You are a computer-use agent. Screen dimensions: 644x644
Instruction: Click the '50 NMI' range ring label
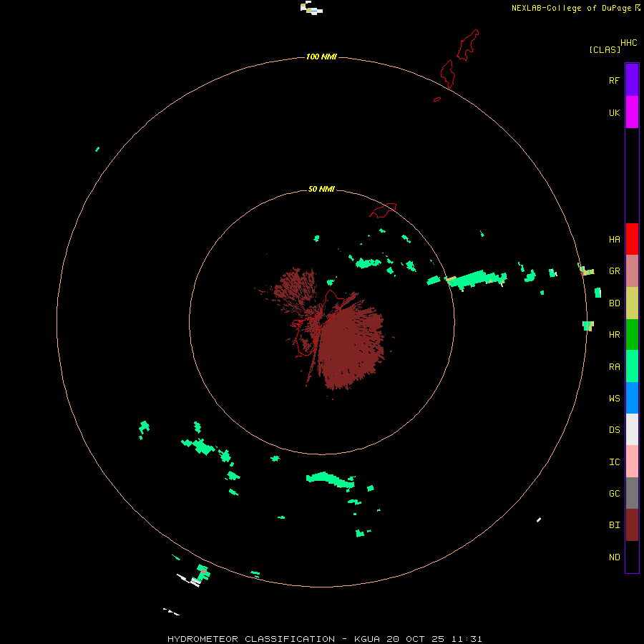pyautogui.click(x=321, y=189)
